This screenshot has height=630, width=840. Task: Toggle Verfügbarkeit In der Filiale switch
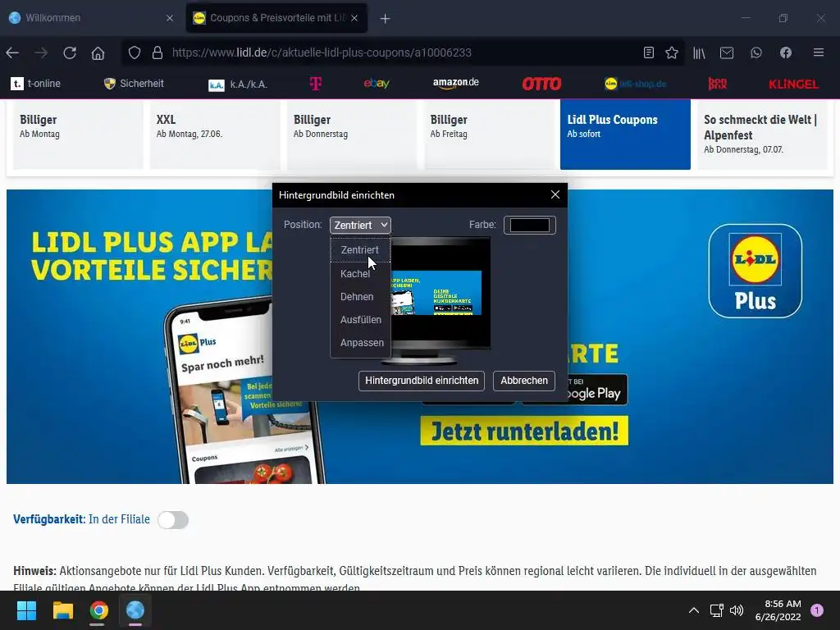(x=173, y=519)
